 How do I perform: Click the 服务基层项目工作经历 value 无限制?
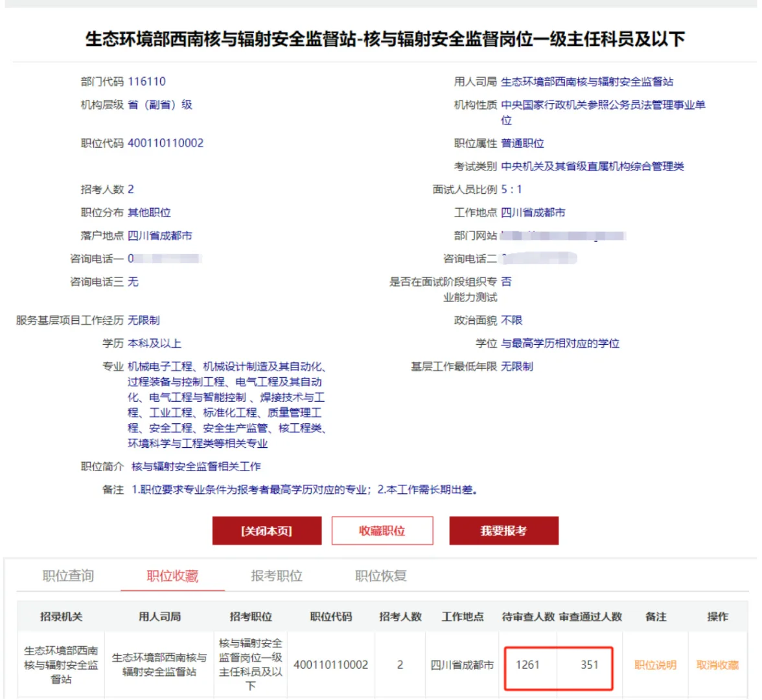(x=144, y=320)
